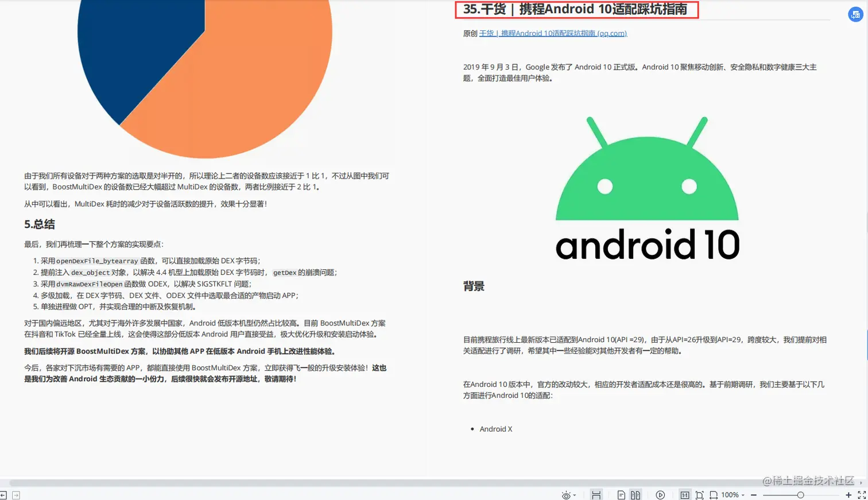This screenshot has width=868, height=500.
Task: Click the zoom slider handle
Action: (x=800, y=495)
